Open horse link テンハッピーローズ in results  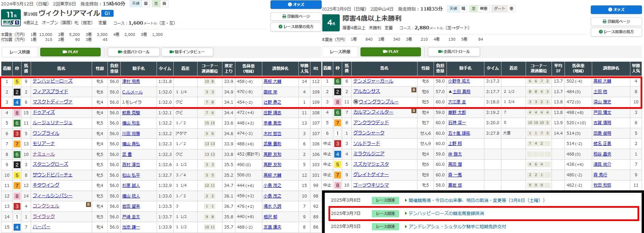53,81
